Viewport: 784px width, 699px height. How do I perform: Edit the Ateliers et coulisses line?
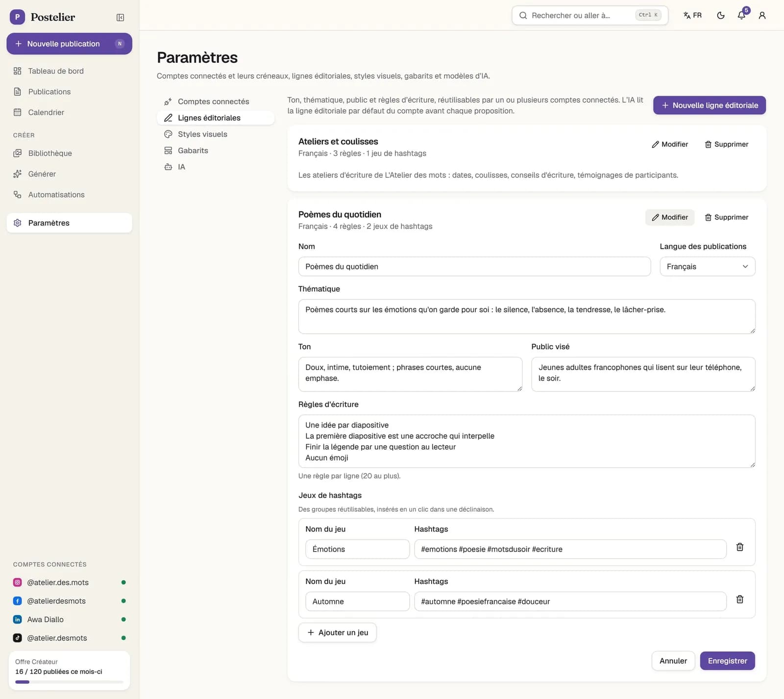pos(670,144)
